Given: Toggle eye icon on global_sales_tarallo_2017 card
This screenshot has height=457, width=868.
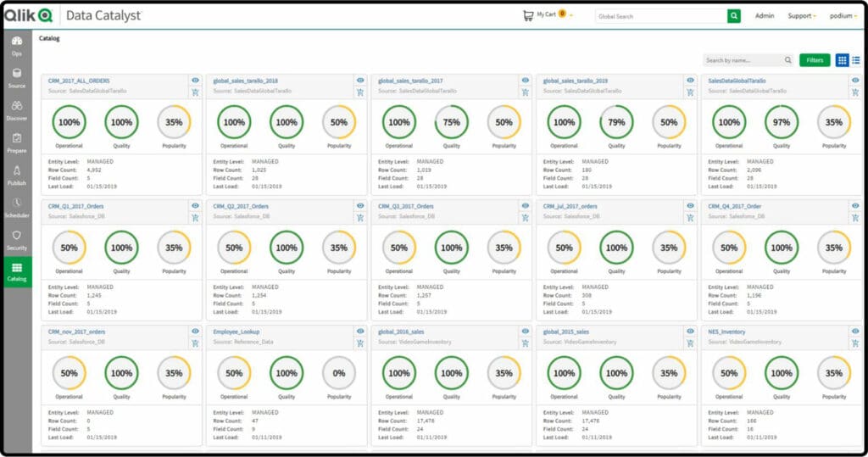Looking at the screenshot, I should (526, 81).
